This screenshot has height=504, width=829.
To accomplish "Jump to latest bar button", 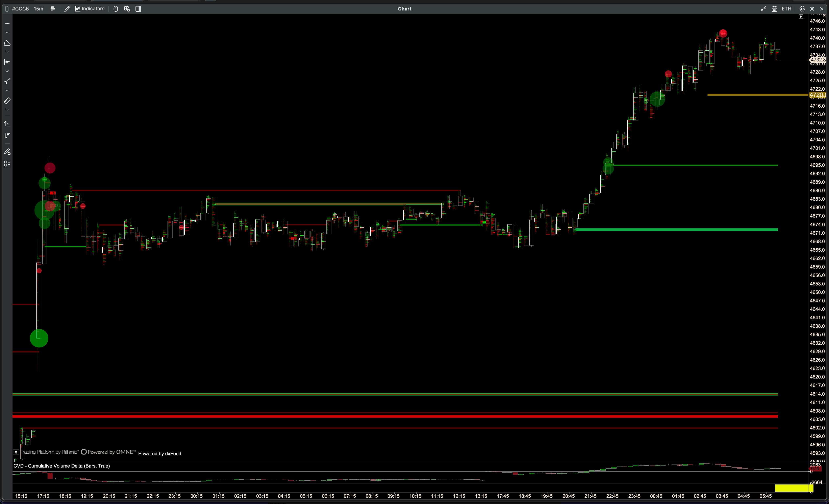I will coord(801,17).
